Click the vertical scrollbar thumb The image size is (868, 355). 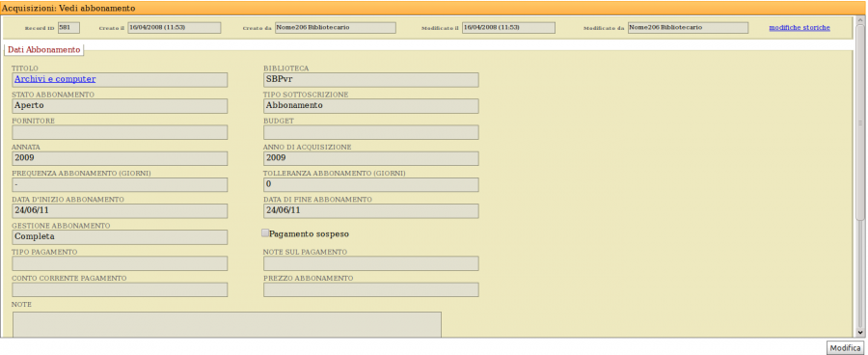859,123
